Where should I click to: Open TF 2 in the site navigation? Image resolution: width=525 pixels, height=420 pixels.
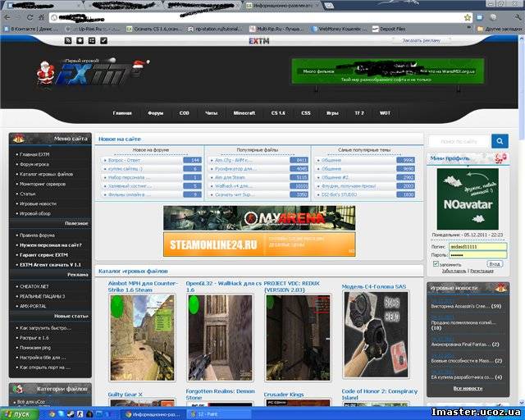[x=359, y=113]
